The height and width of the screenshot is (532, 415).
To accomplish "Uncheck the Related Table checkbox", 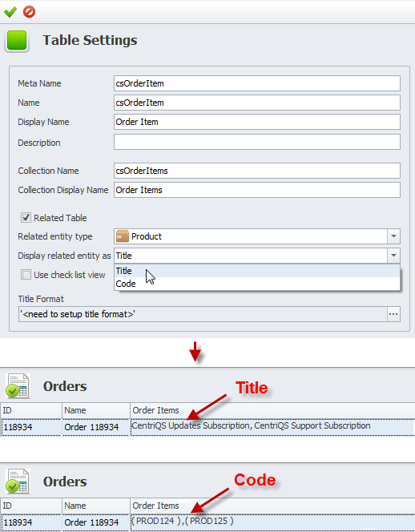I will pyautogui.click(x=26, y=217).
